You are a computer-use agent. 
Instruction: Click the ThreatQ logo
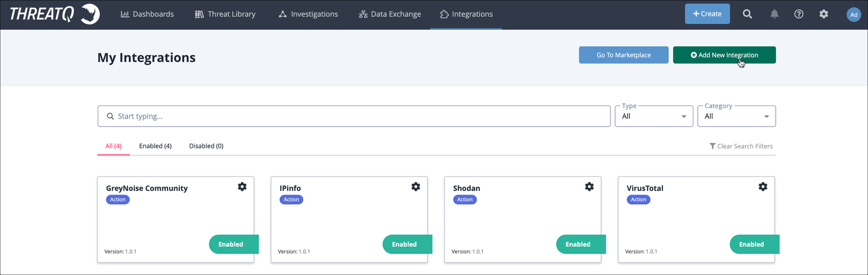55,14
